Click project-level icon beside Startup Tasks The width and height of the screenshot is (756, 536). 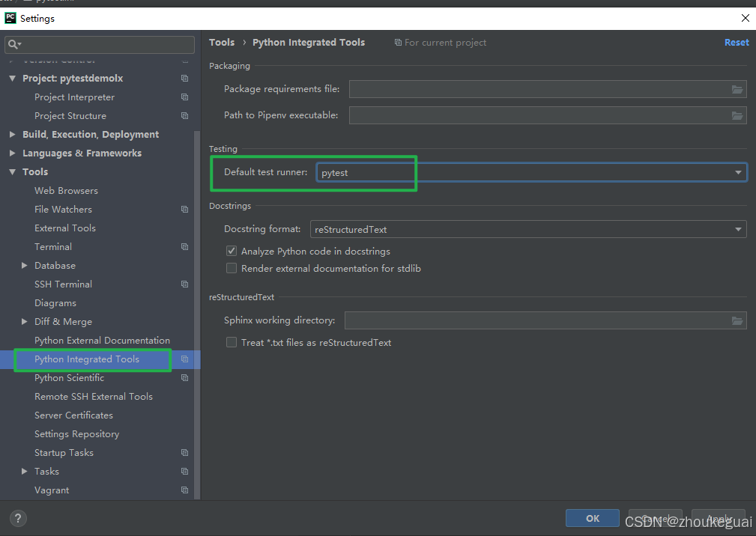pos(184,452)
